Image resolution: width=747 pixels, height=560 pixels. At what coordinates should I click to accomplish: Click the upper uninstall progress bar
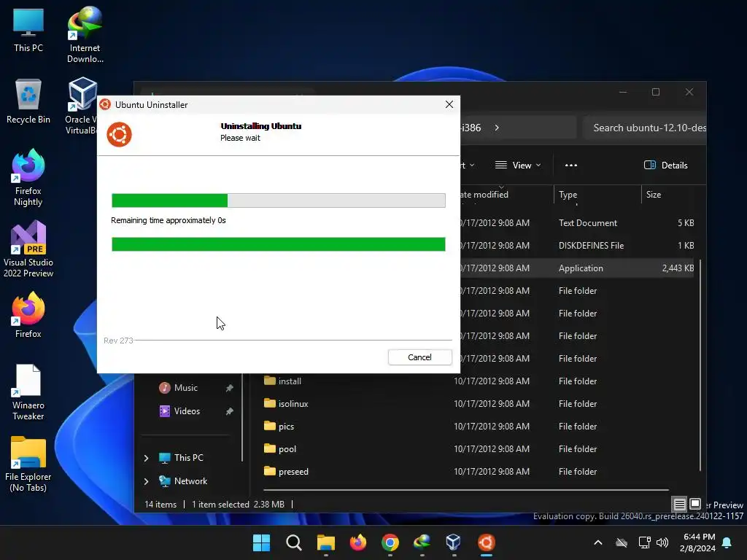tap(278, 201)
